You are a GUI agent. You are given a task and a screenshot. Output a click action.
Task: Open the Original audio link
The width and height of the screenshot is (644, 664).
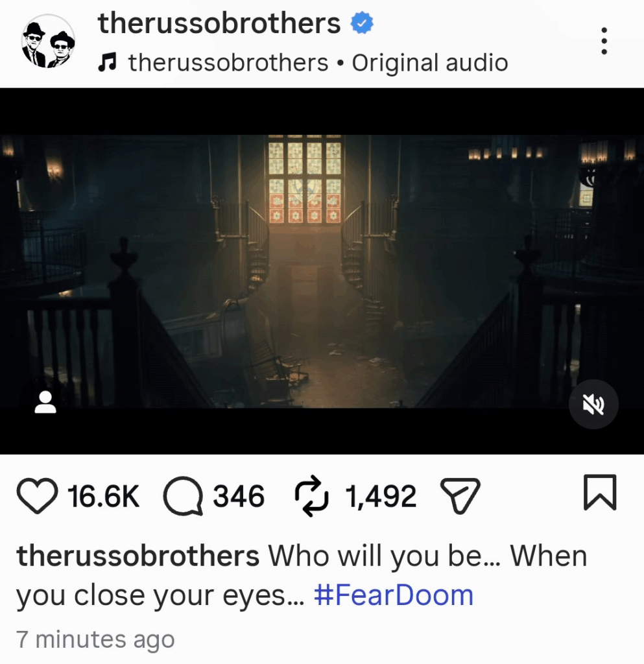(430, 63)
